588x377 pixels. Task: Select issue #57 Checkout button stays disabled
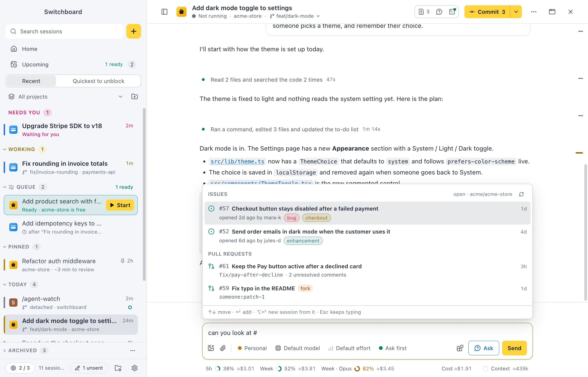367,213
